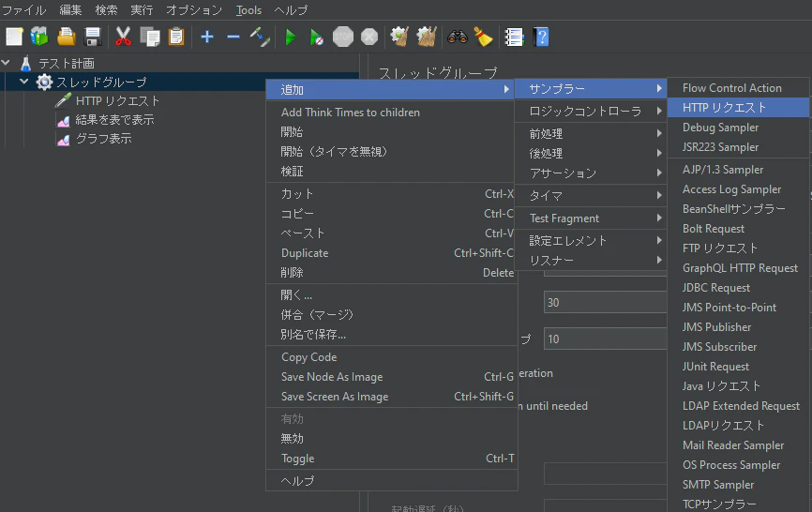
Task: Select 結果を表で表示 in the tree
Action: [114, 120]
